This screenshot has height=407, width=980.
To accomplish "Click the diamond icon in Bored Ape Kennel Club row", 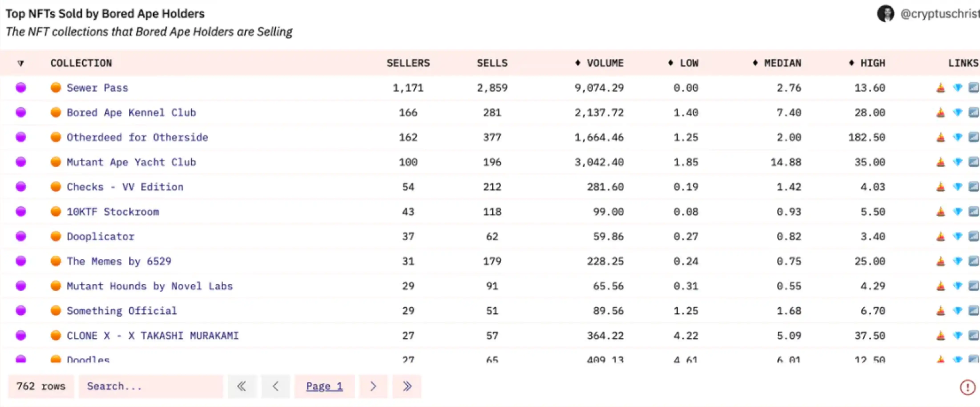I will 958,113.
